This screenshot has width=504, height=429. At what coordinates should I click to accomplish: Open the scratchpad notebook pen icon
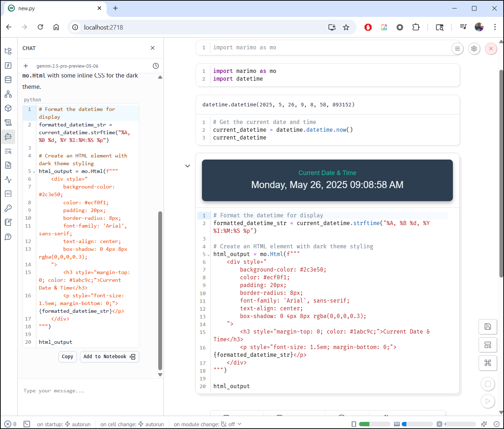(x=8, y=222)
